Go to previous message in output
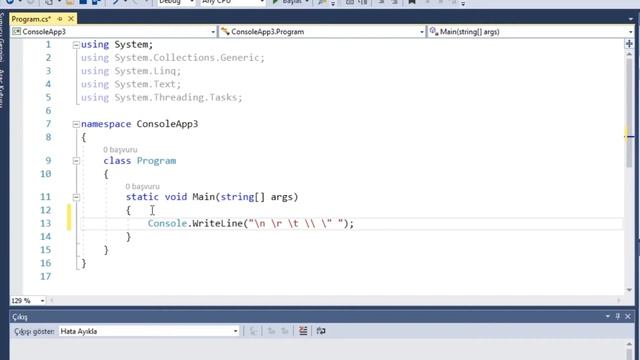The height and width of the screenshot is (360, 640). click(x=271, y=331)
